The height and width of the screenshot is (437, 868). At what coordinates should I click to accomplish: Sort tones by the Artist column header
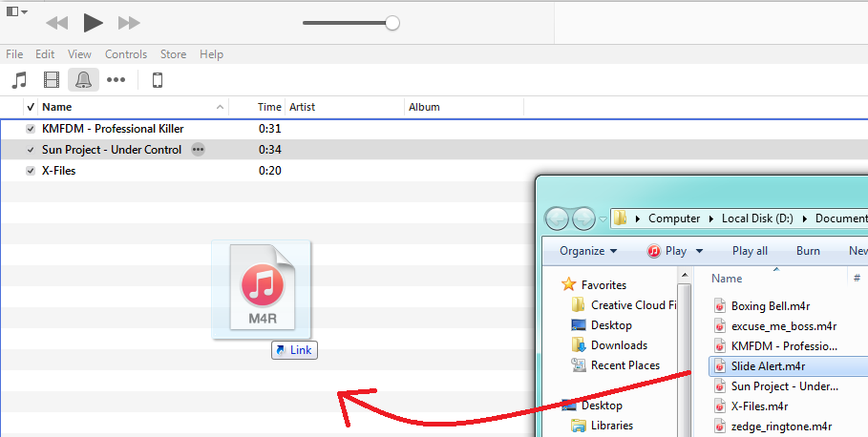pyautogui.click(x=345, y=107)
